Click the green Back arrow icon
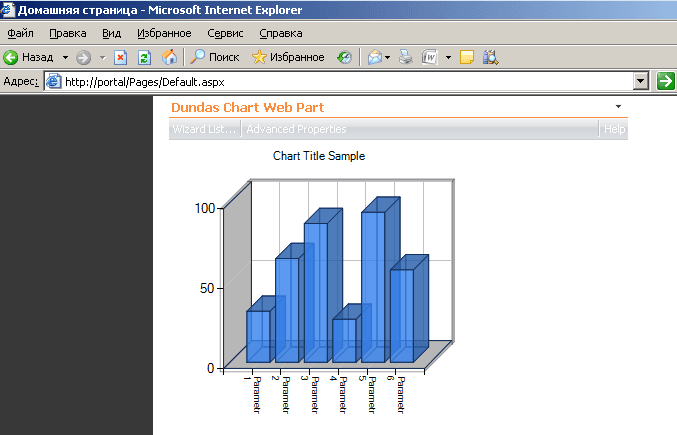The width and height of the screenshot is (677, 435). (x=10, y=57)
